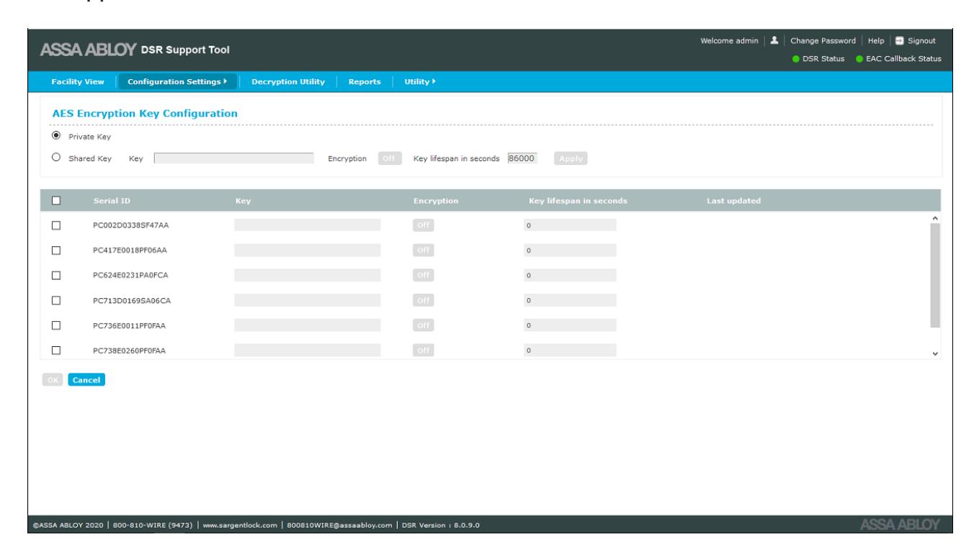Open the Facility View tab
Viewport: 974px width, 560px height.
point(78,82)
